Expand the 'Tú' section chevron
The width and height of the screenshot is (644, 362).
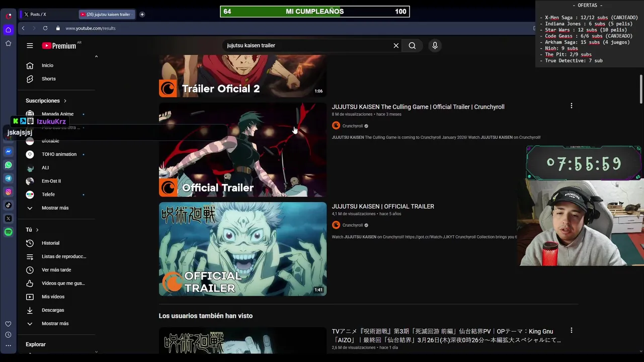37,230
